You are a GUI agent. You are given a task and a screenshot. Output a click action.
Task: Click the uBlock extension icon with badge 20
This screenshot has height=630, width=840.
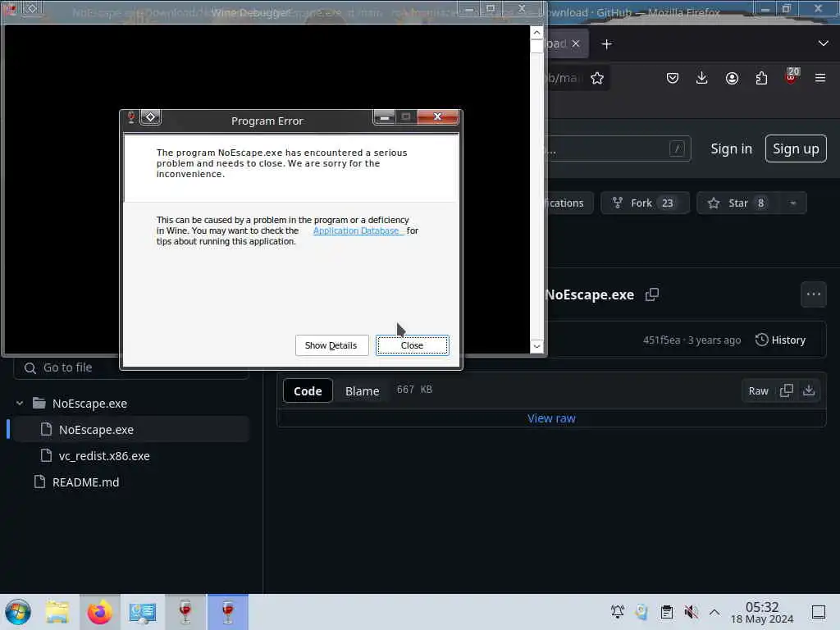coord(792,76)
